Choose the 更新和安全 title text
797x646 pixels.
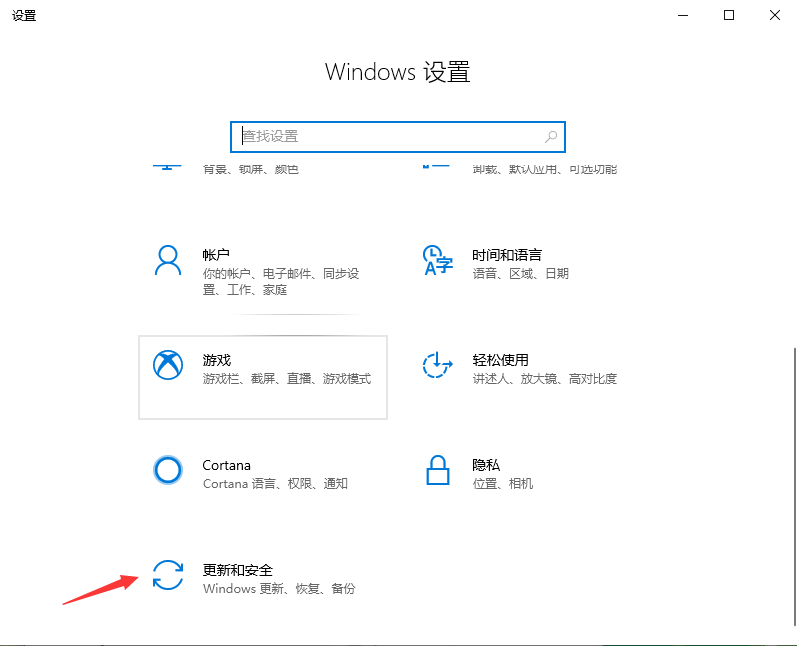pyautogui.click(x=237, y=570)
